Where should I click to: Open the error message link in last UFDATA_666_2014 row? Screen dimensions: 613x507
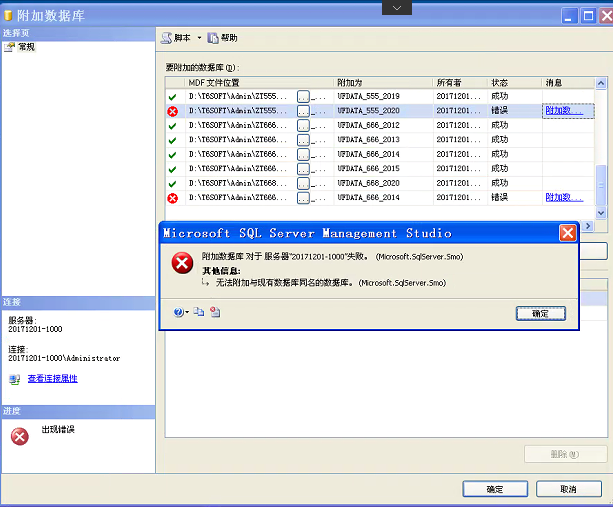click(x=564, y=197)
